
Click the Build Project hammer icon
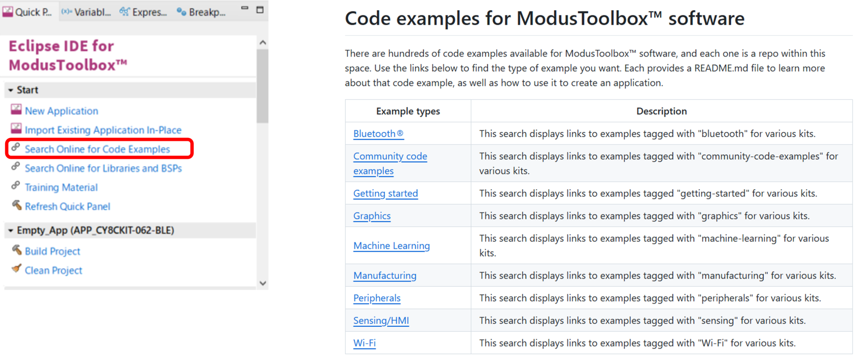pyautogui.click(x=16, y=250)
